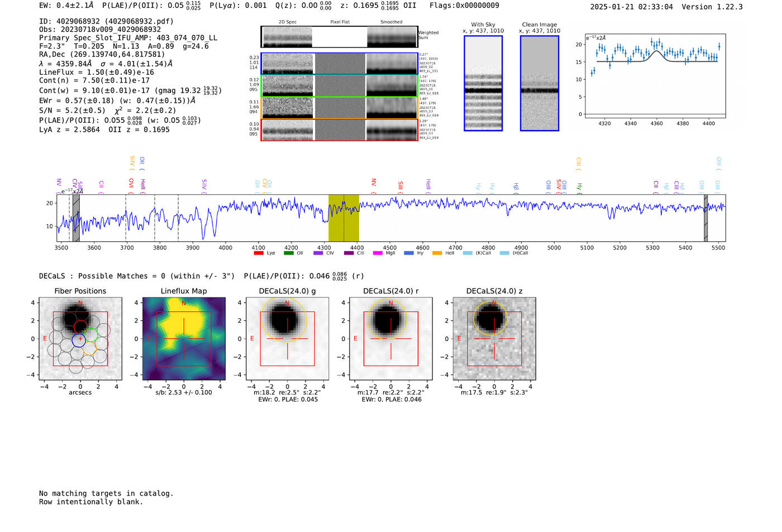Click the Weighted Sum 2D spectrum strip
This screenshot has width=782, height=532.
(340, 37)
